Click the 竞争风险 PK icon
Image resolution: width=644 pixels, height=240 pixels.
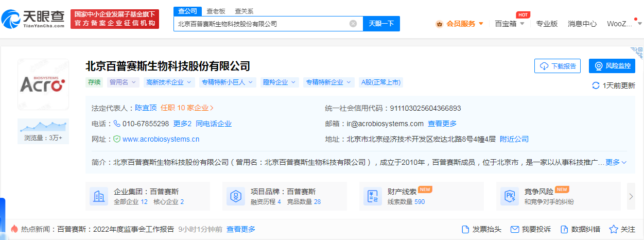(x=509, y=196)
